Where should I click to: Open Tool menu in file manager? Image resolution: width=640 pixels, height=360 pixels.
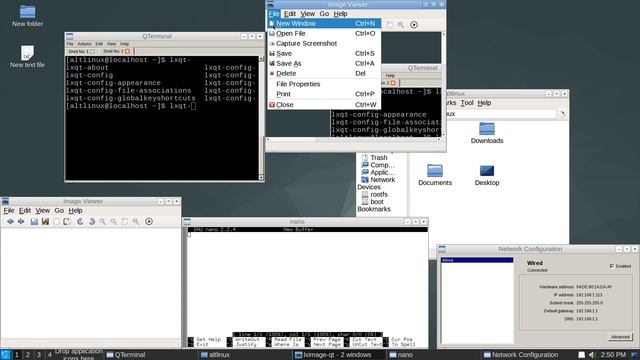[x=467, y=103]
